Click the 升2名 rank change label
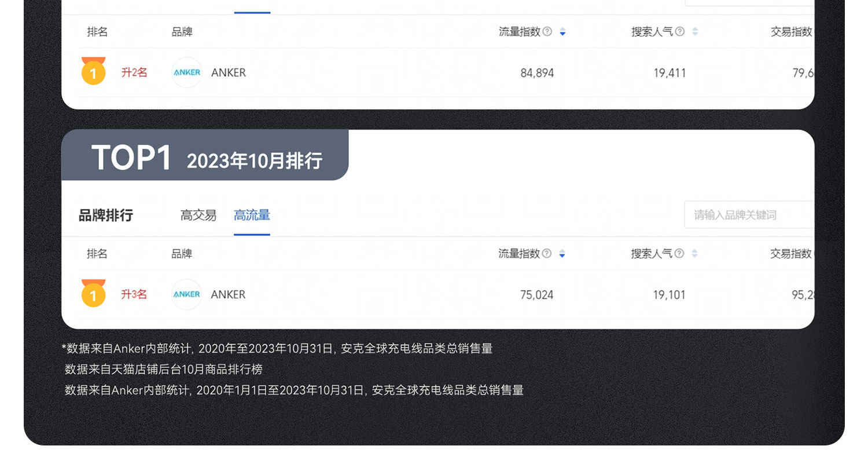 click(134, 72)
